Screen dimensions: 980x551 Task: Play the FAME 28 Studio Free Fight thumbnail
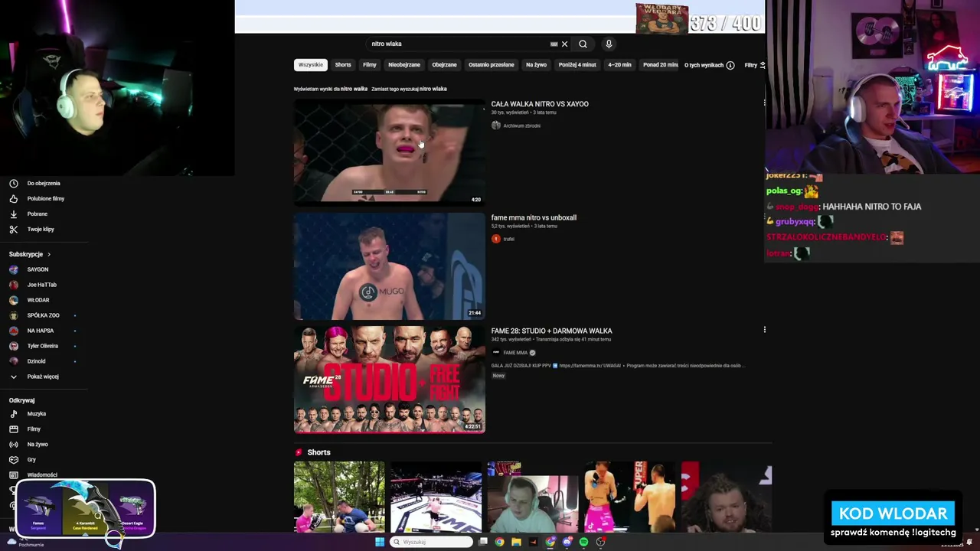pyautogui.click(x=389, y=380)
